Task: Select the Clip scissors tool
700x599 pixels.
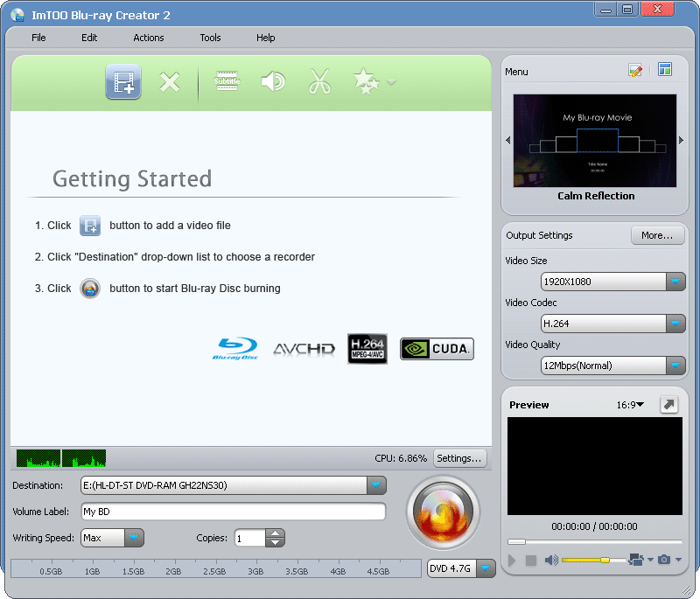Action: click(x=320, y=81)
